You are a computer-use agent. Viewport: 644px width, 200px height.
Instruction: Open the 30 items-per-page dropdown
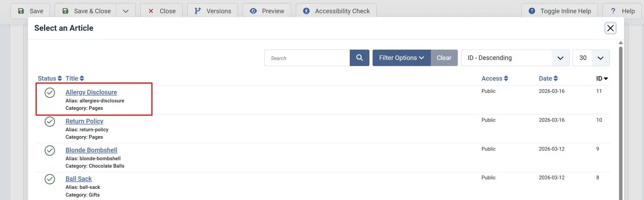click(591, 58)
